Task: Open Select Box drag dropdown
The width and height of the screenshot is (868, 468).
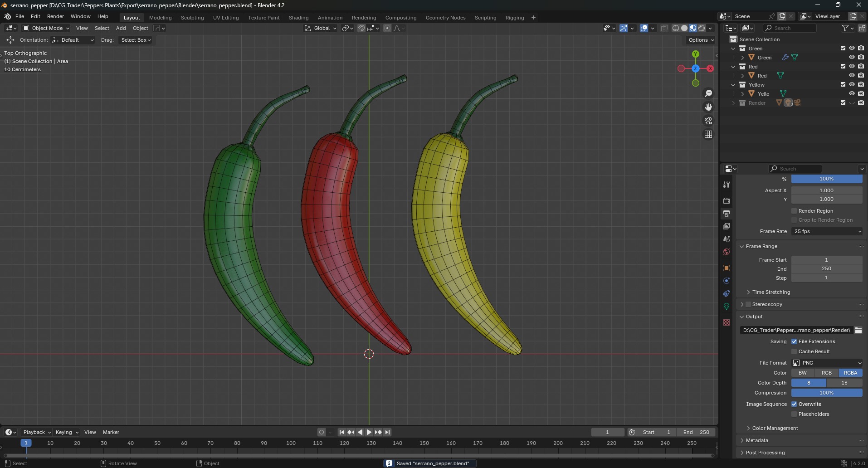Action: [136, 40]
